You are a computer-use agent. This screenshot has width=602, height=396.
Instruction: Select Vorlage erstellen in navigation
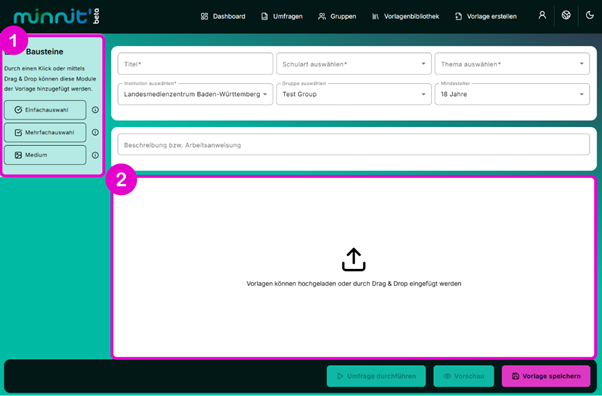486,17
